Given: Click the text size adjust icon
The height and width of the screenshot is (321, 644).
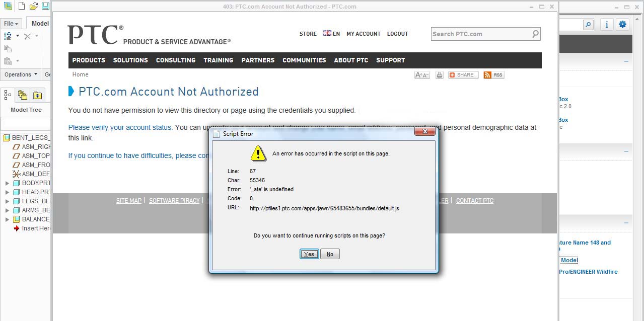Looking at the screenshot, I should pos(422,75).
